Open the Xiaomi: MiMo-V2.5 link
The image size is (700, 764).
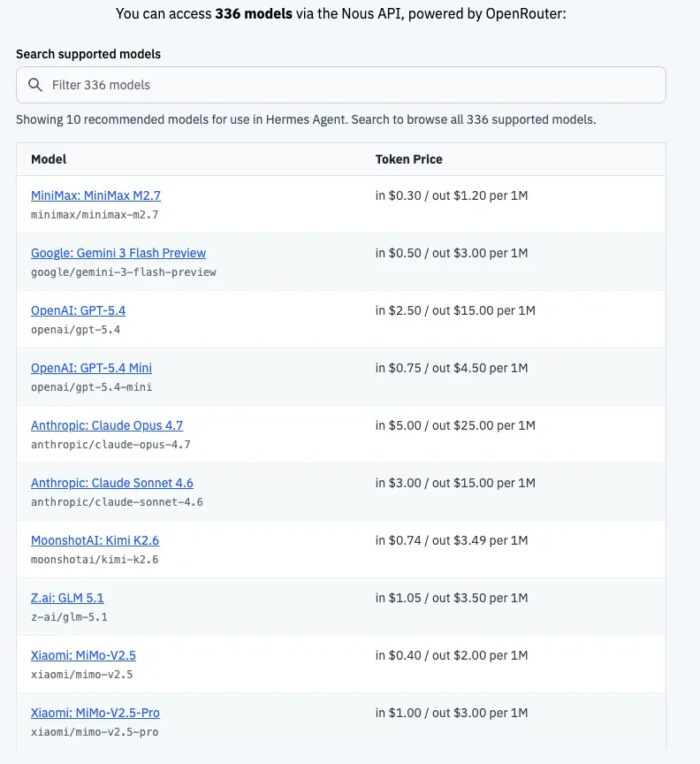[83, 655]
